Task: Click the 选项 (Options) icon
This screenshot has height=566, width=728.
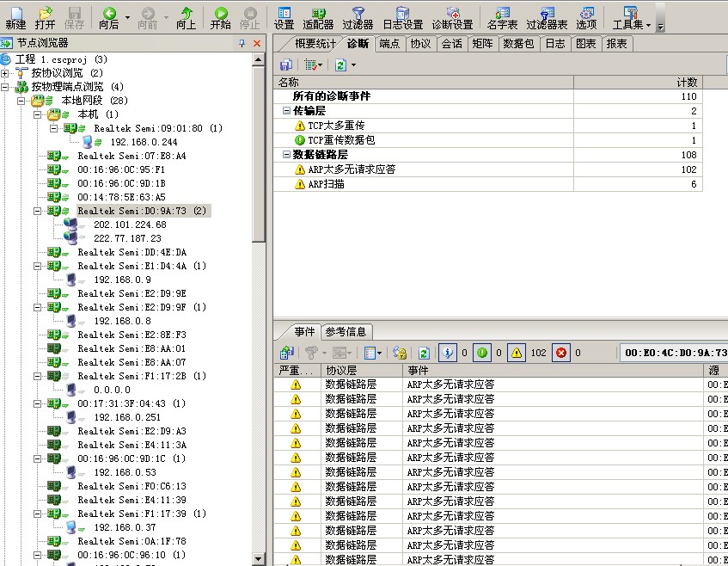Action: click(x=586, y=17)
